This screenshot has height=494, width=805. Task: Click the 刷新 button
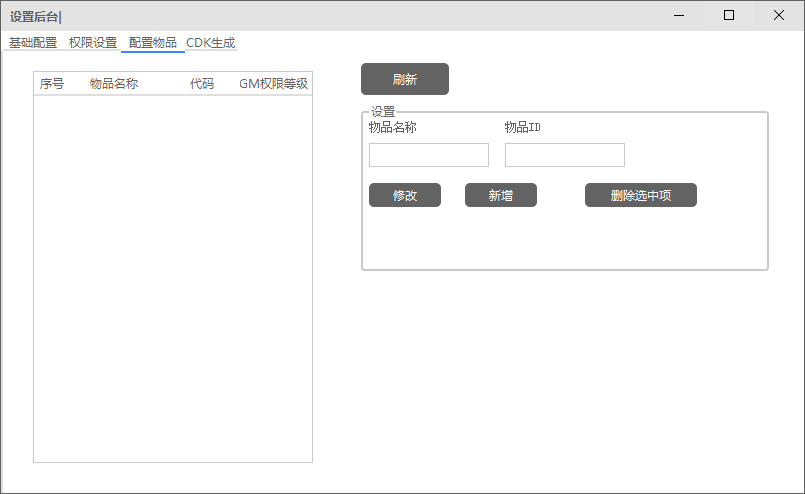pyautogui.click(x=405, y=79)
